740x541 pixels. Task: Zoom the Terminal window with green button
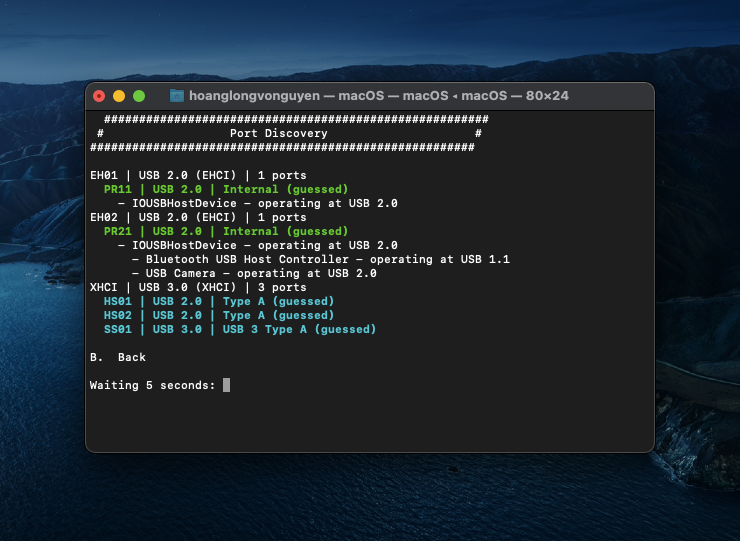[x=139, y=96]
